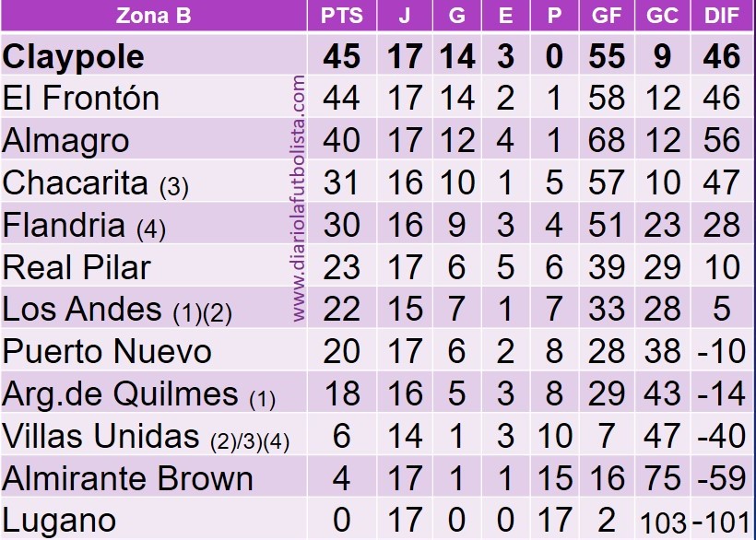756x540 pixels.
Task: Select the Claypole team name
Action: tap(73, 57)
